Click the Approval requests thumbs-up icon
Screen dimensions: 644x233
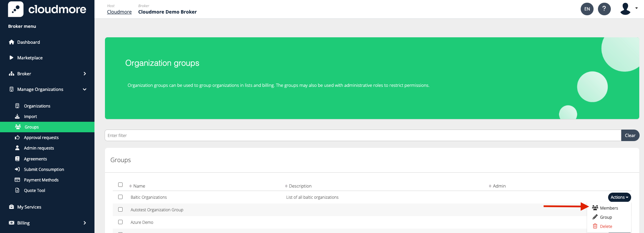pyautogui.click(x=17, y=137)
